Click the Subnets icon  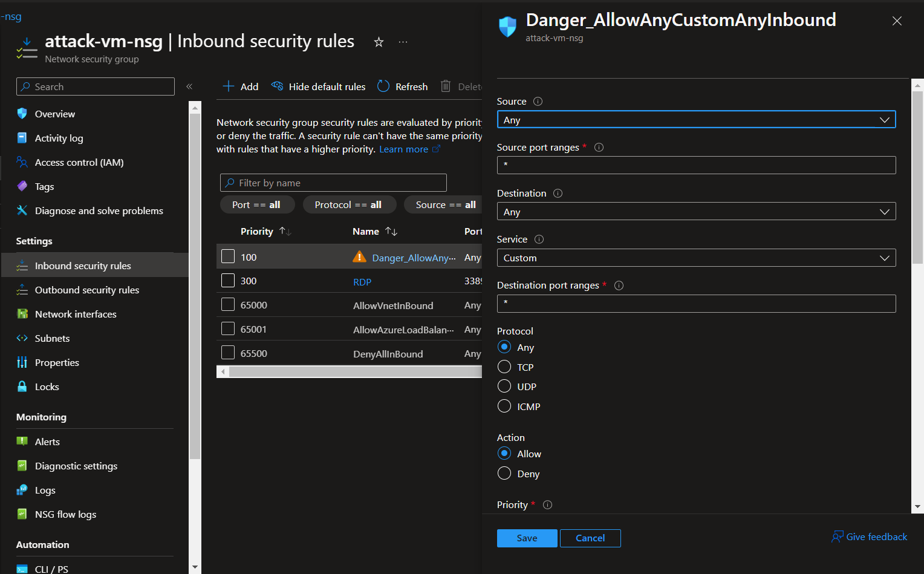pyautogui.click(x=22, y=338)
